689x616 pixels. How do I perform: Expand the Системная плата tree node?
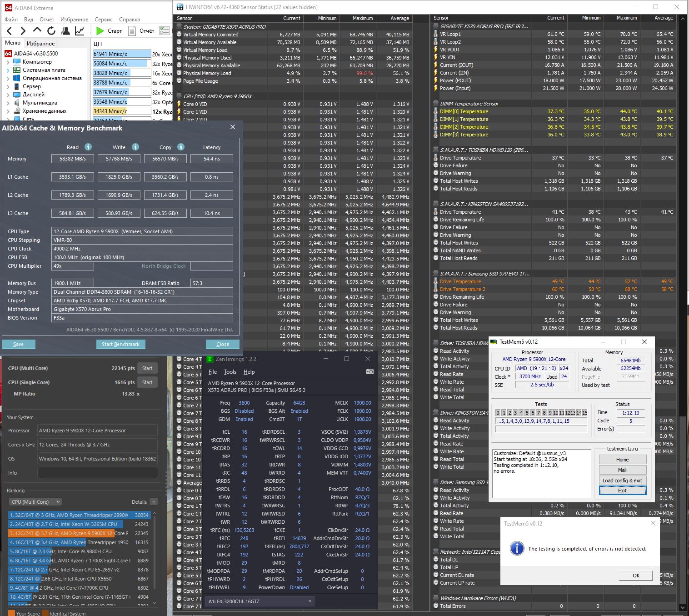tap(8, 70)
